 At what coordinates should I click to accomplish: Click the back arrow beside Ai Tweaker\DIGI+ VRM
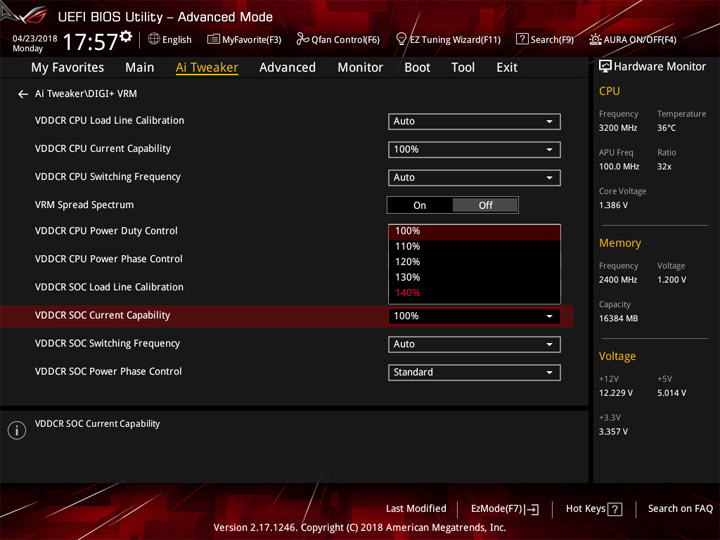(x=22, y=94)
